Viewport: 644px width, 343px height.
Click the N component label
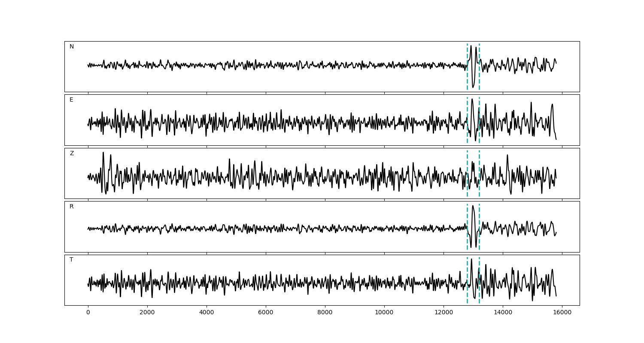[72, 47]
